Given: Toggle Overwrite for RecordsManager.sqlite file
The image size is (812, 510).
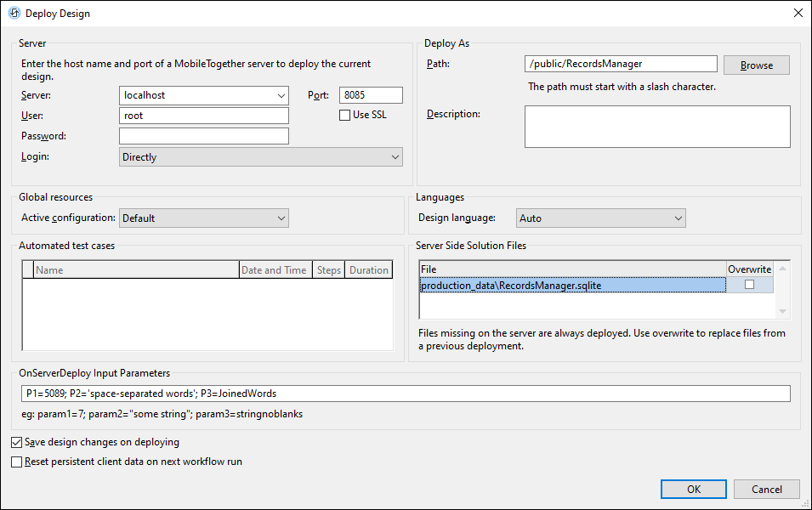Looking at the screenshot, I should click(749, 286).
